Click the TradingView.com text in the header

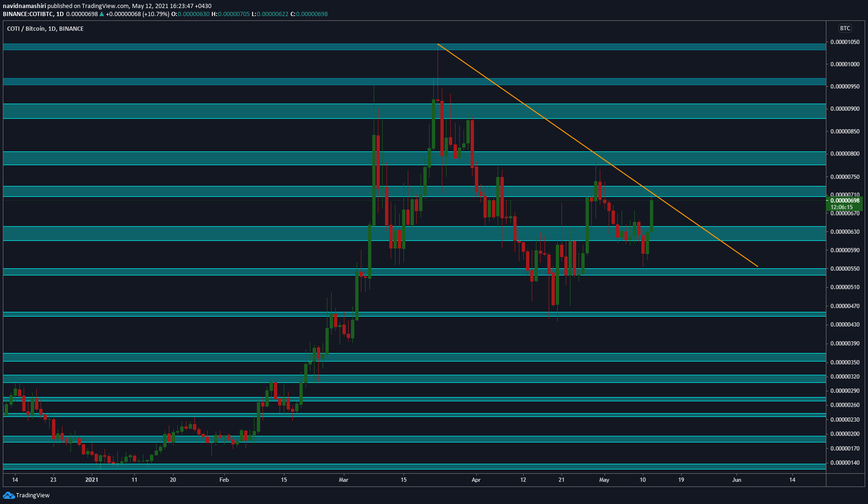click(x=105, y=6)
